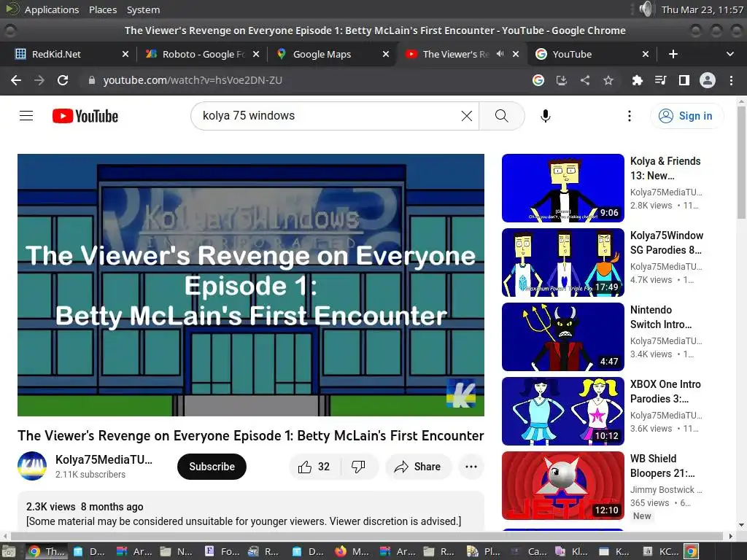Screen dimensions: 747x560
Task: Open a new Chrome tab
Action: pyautogui.click(x=673, y=54)
